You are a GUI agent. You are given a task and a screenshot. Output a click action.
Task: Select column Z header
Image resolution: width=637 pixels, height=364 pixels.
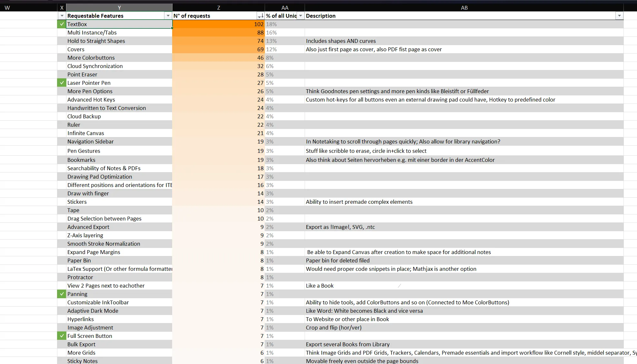(x=219, y=7)
